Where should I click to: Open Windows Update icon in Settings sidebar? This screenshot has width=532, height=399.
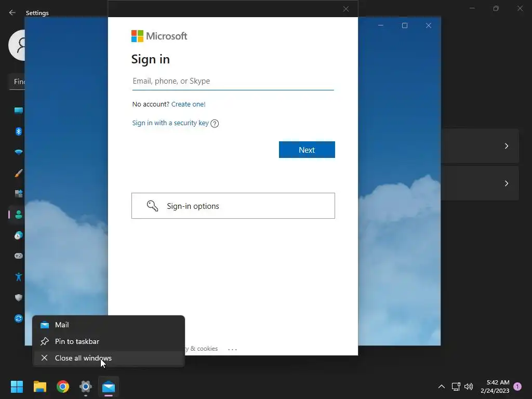18,318
